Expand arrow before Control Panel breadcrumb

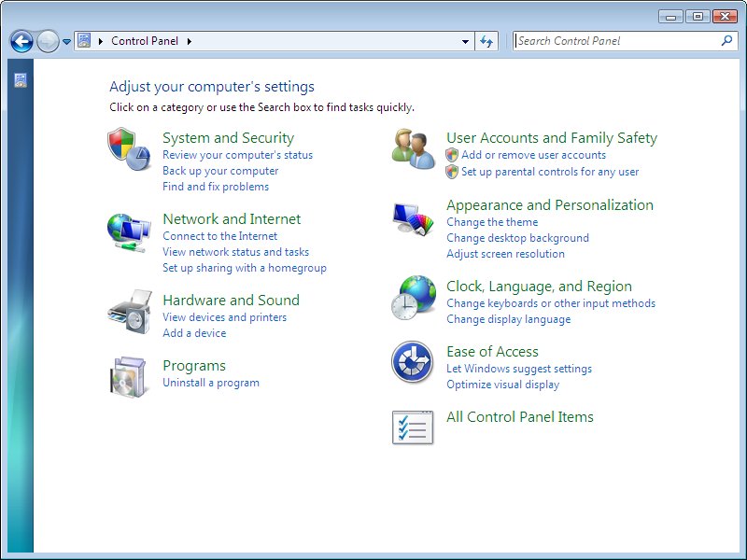(x=101, y=41)
